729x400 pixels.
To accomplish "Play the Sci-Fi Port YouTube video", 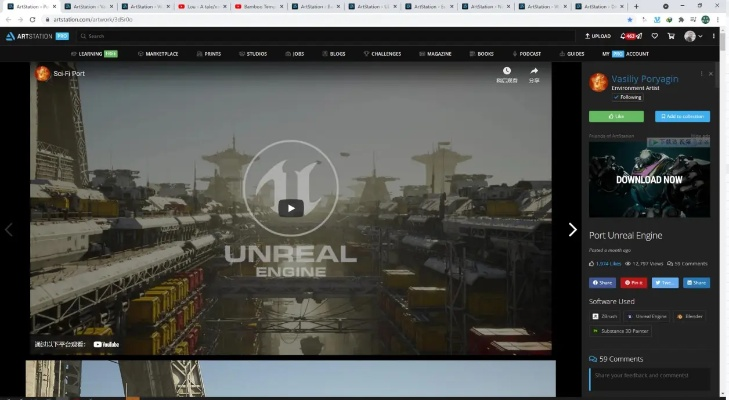I will point(291,208).
